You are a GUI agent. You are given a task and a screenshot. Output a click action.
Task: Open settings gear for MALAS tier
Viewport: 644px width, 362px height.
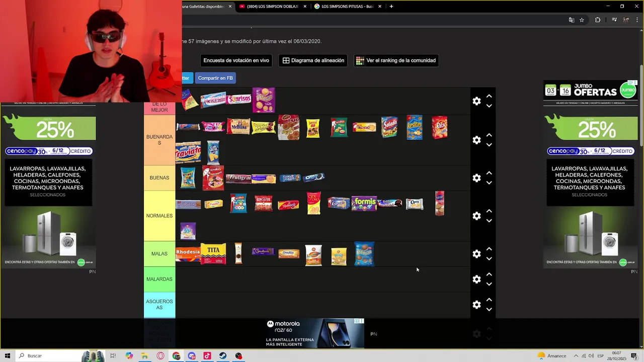[476, 254]
